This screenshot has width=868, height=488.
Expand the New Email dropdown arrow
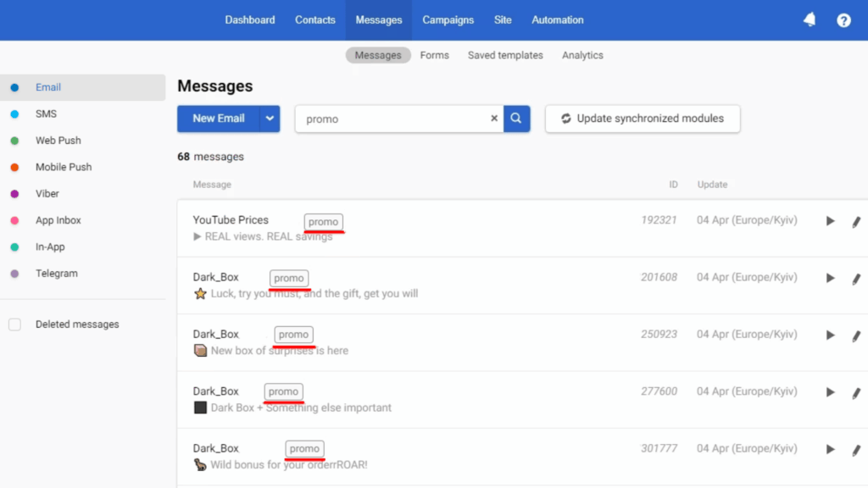[270, 119]
